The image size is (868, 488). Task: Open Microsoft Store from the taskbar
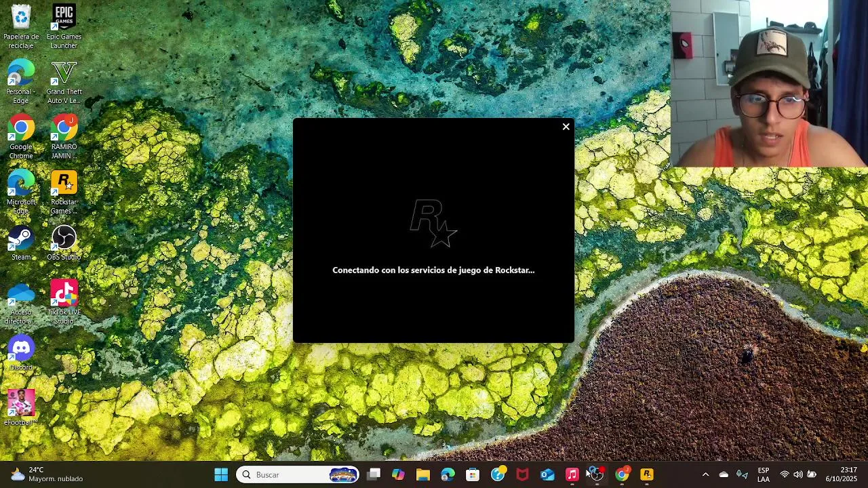pos(473,474)
